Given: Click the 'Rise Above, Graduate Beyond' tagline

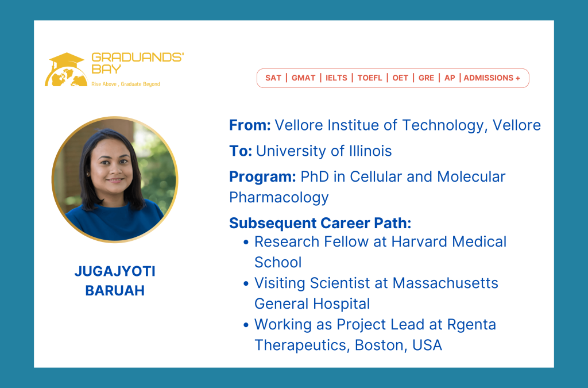Looking at the screenshot, I should pyautogui.click(x=126, y=84).
